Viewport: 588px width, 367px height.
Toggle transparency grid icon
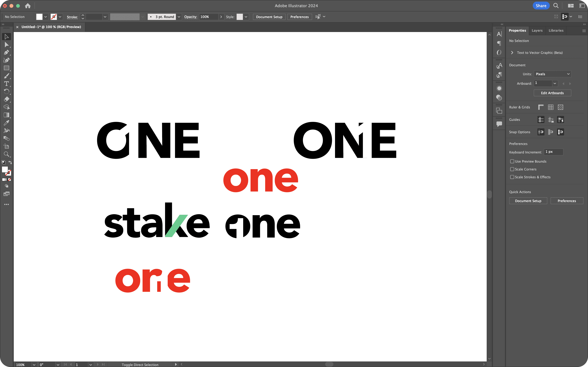tap(561, 107)
